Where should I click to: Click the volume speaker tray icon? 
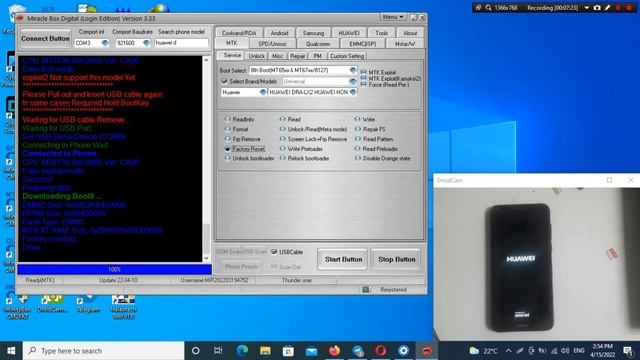pos(565,351)
